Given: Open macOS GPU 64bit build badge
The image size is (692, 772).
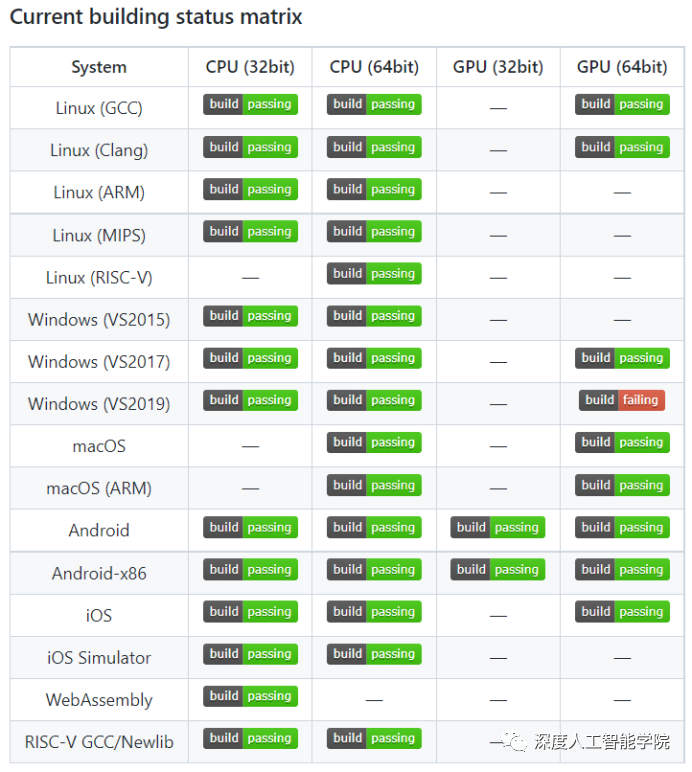Looking at the screenshot, I should [x=622, y=442].
